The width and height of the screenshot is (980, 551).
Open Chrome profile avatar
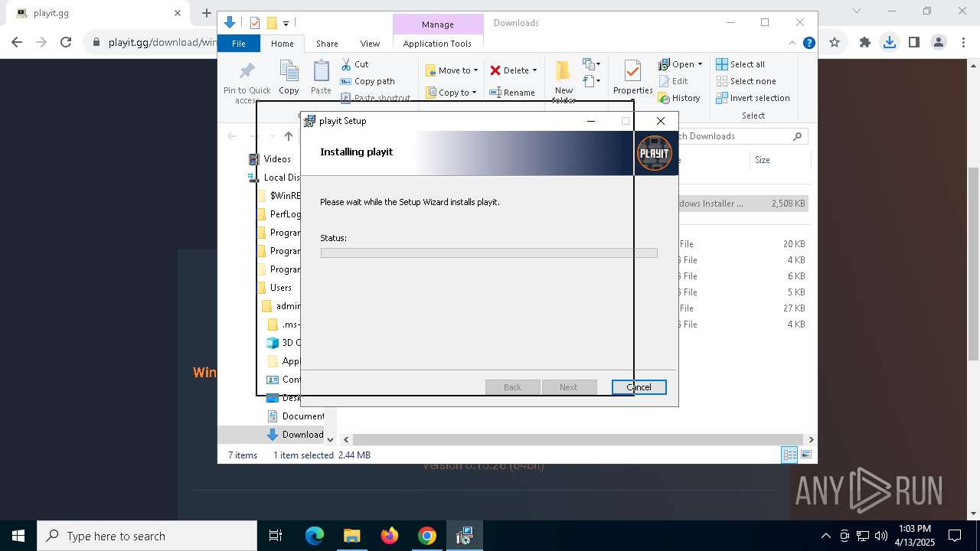click(x=939, y=43)
